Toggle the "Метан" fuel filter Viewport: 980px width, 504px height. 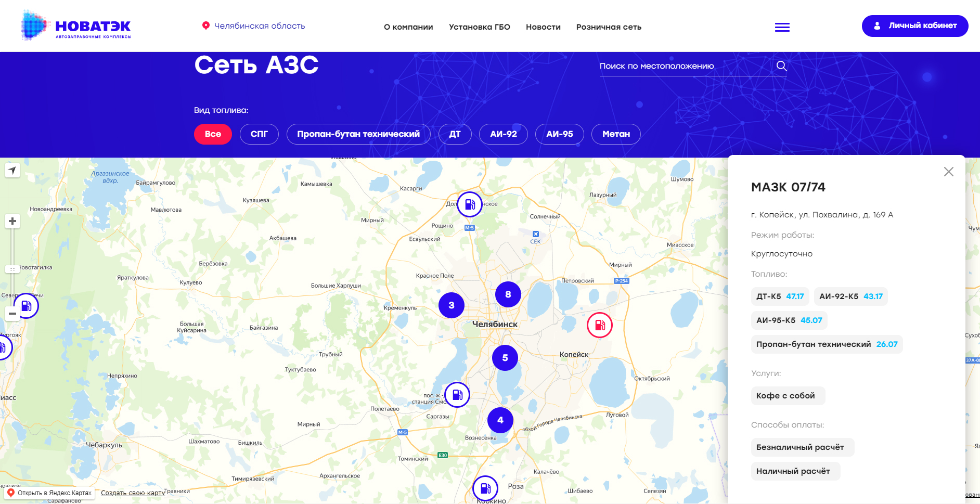click(615, 134)
